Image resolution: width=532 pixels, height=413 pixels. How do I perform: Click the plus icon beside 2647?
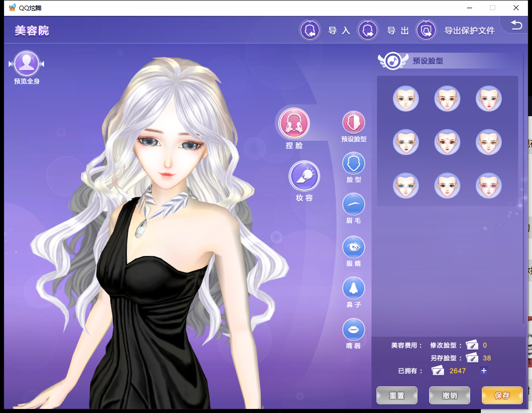(x=484, y=371)
